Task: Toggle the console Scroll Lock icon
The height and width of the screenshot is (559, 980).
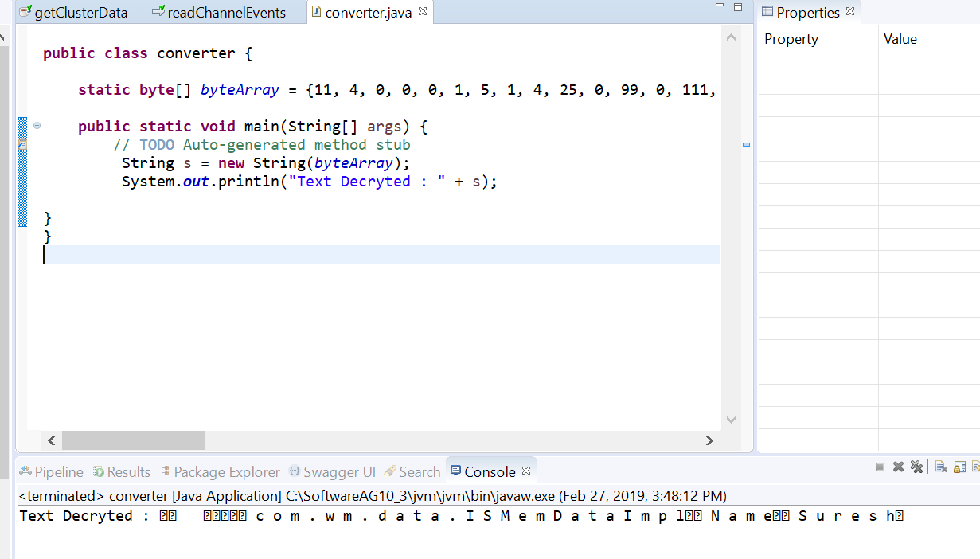Action: (959, 467)
